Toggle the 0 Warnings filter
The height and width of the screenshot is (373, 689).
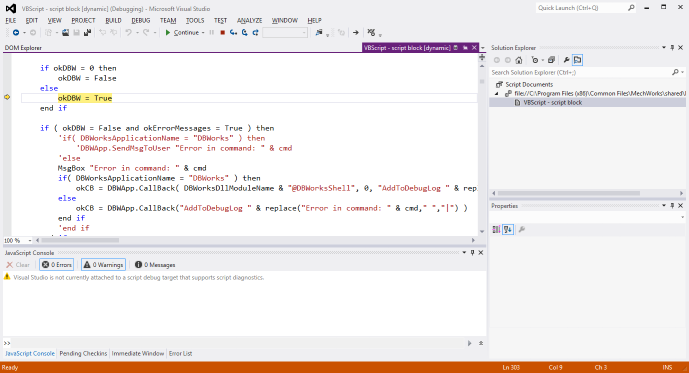(x=103, y=265)
